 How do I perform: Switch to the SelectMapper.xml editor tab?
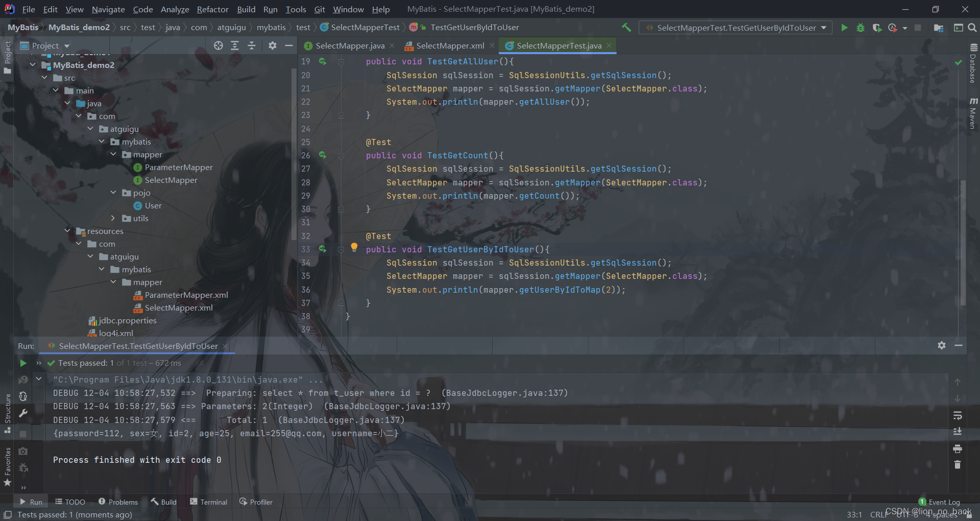coord(450,45)
